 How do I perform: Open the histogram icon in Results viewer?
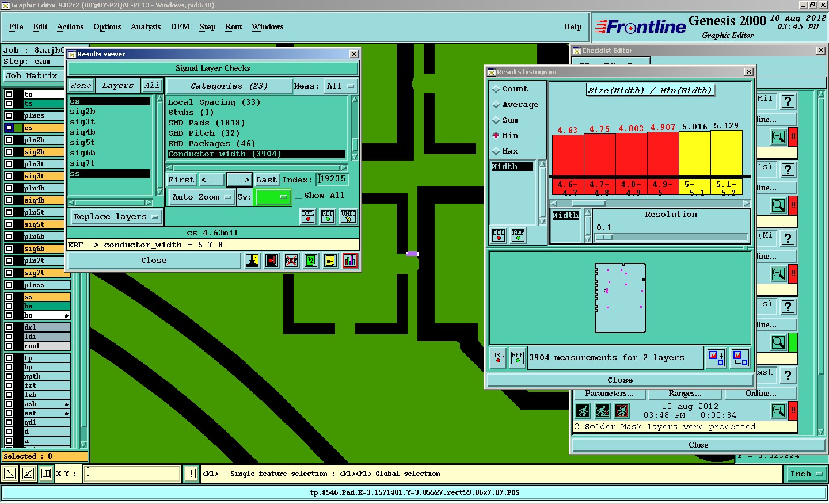(349, 261)
